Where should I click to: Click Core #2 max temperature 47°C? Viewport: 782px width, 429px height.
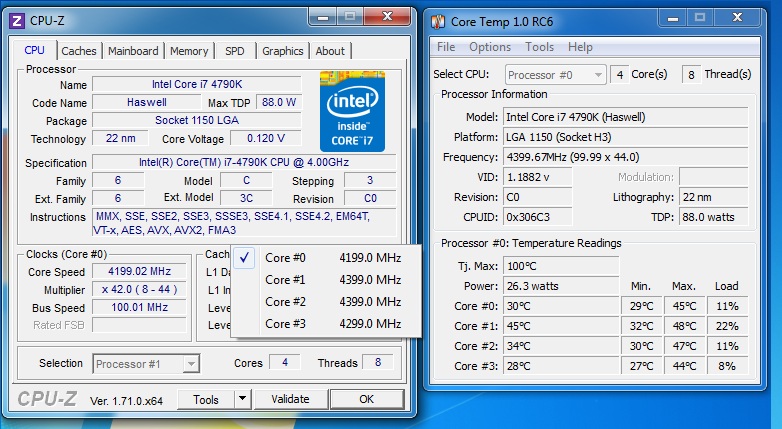coord(684,346)
